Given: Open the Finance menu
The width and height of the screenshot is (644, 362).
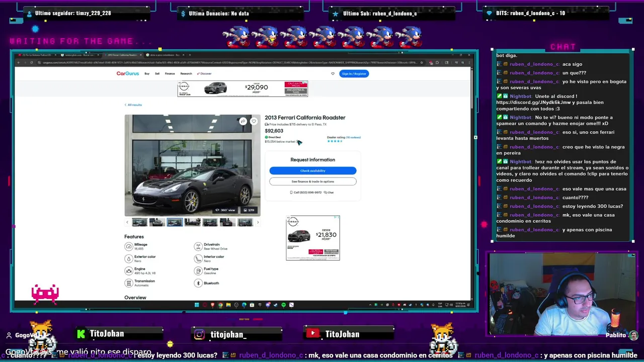Looking at the screenshot, I should click(170, 73).
